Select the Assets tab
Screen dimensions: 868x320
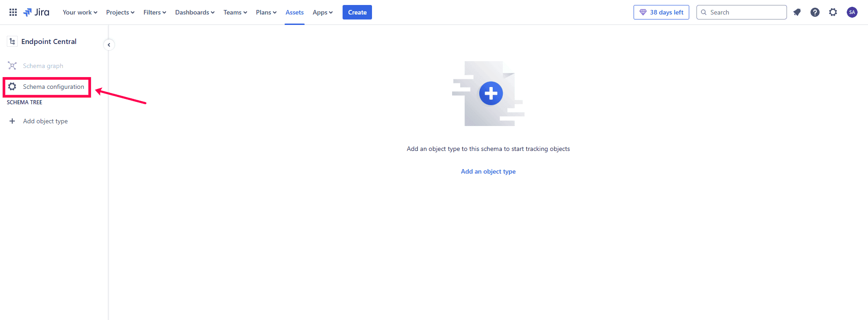[295, 12]
